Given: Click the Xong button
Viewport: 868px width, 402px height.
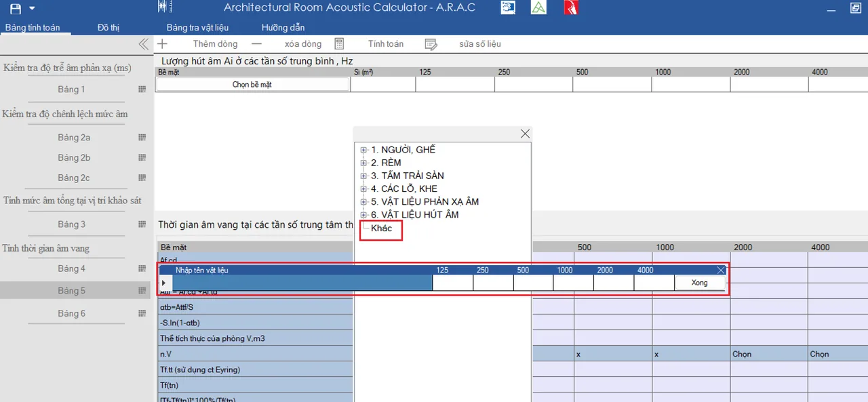Looking at the screenshot, I should [x=699, y=283].
